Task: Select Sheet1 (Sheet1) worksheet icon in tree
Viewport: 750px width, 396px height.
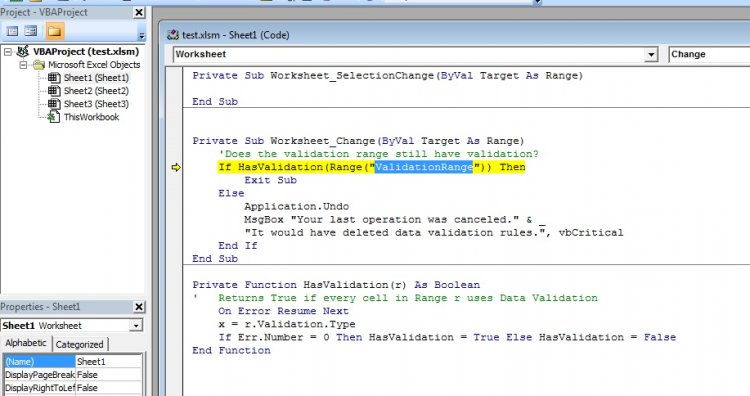Action: [x=54, y=77]
